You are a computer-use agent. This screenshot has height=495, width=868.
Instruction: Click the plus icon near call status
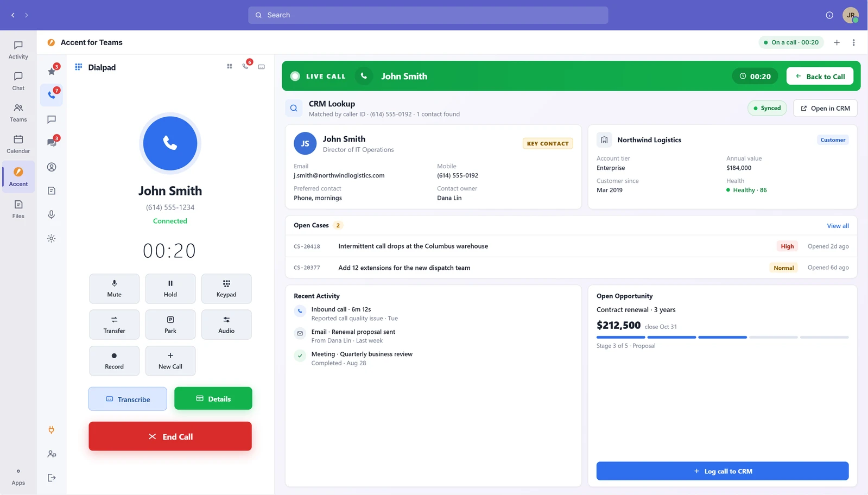click(x=837, y=42)
